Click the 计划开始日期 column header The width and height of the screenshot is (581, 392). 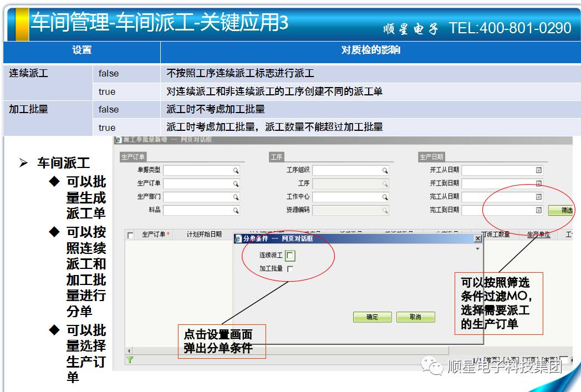pos(204,235)
